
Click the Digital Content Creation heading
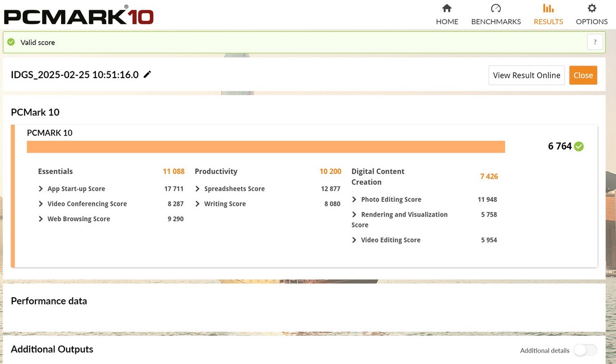coord(378,177)
